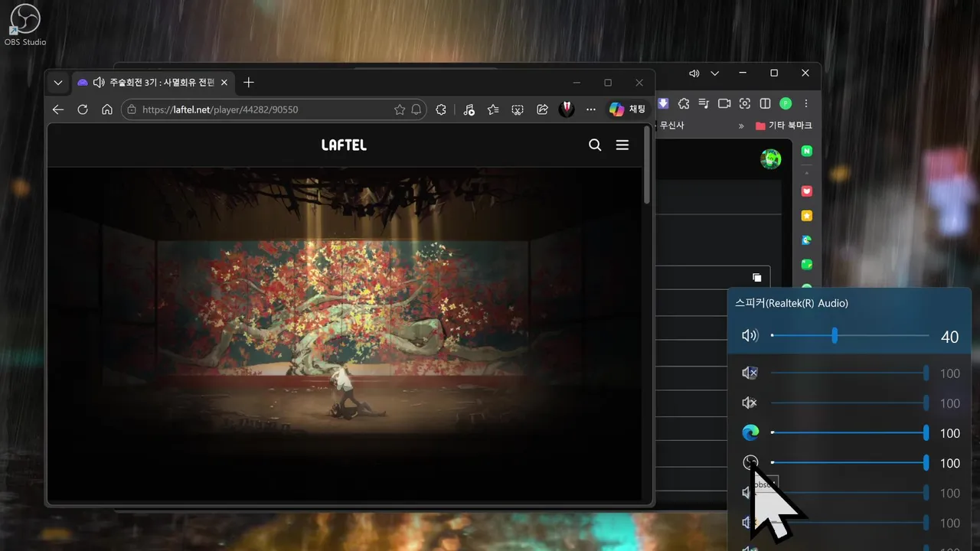Open tab search chevron in back browser
Screen dimensions: 980x551
click(715, 73)
